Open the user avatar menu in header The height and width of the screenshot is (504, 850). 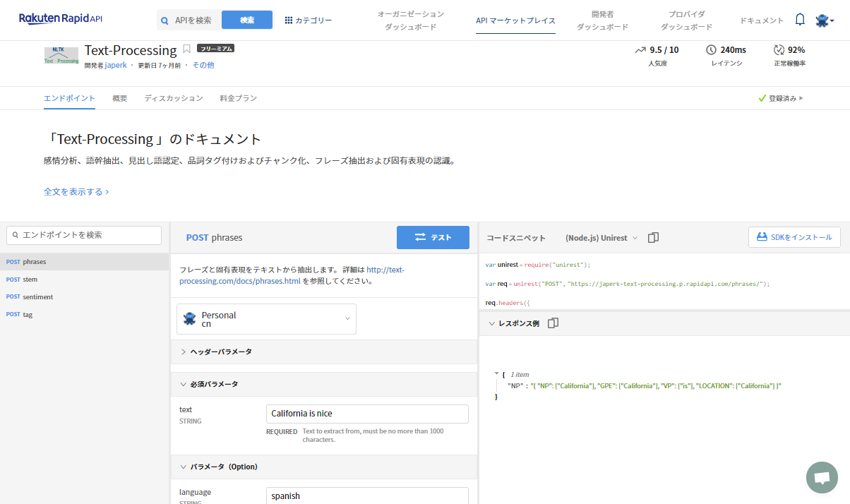pos(824,20)
